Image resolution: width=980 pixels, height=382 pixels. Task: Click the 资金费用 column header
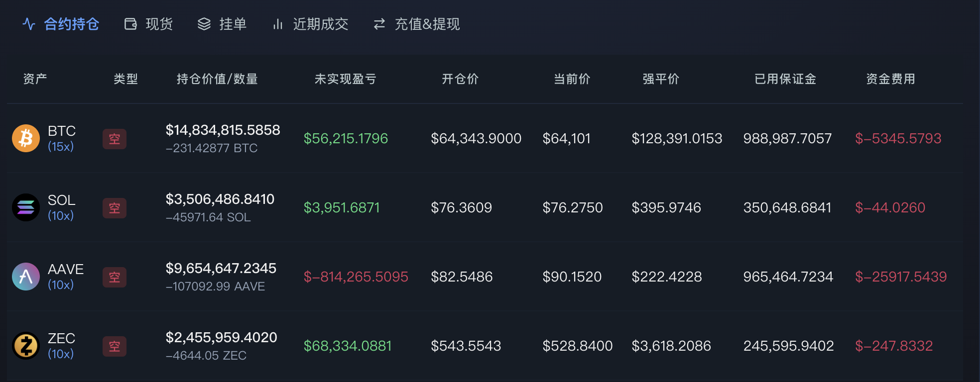(x=891, y=79)
